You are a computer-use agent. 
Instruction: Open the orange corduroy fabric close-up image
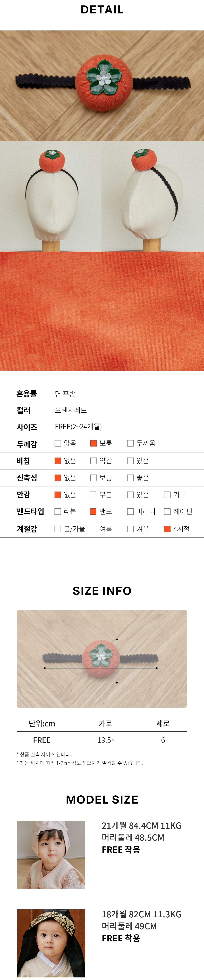[102, 311]
